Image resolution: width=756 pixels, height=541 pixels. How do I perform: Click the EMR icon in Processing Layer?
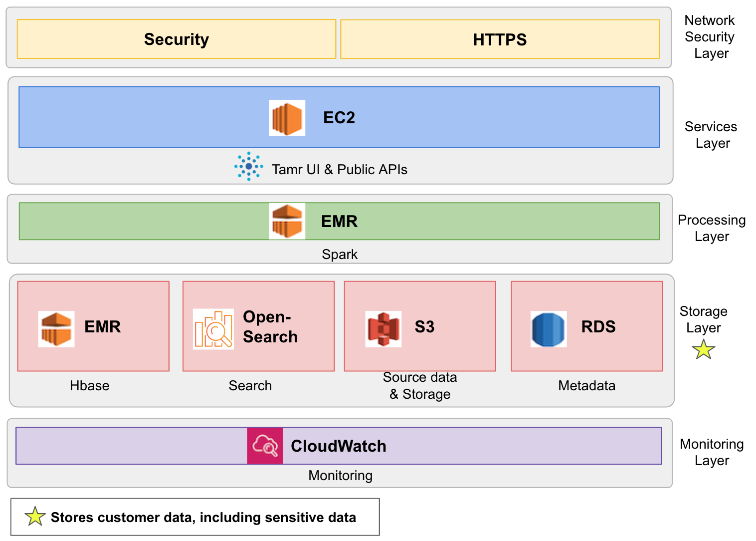[x=287, y=221]
